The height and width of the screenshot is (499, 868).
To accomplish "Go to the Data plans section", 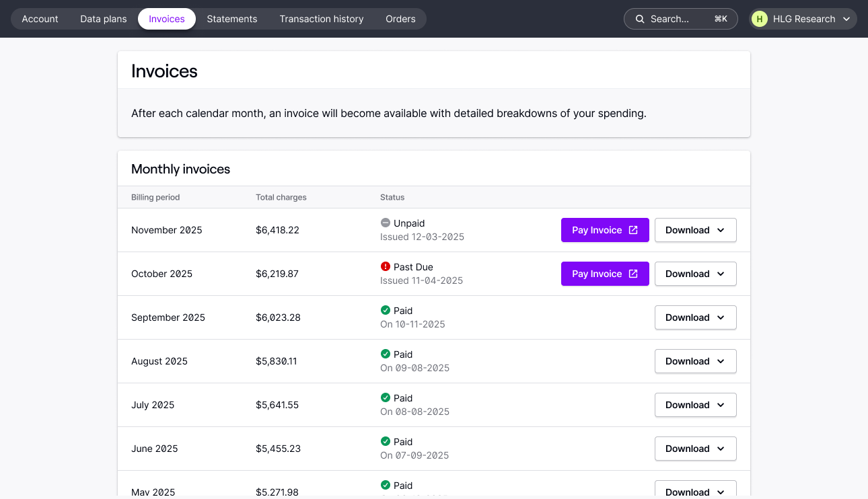I will click(103, 19).
